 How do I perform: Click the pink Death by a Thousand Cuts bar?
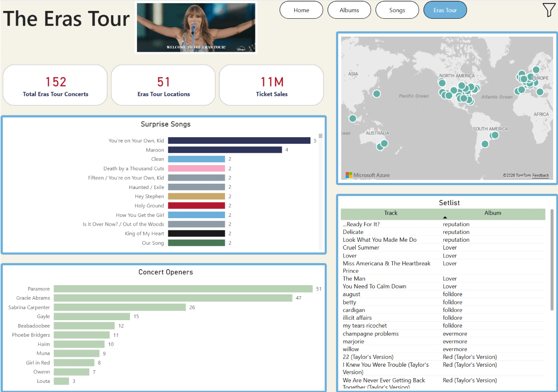[x=196, y=169]
